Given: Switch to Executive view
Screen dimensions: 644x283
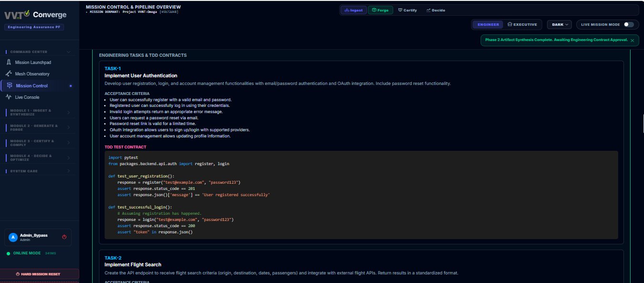Looking at the screenshot, I should tap(522, 24).
